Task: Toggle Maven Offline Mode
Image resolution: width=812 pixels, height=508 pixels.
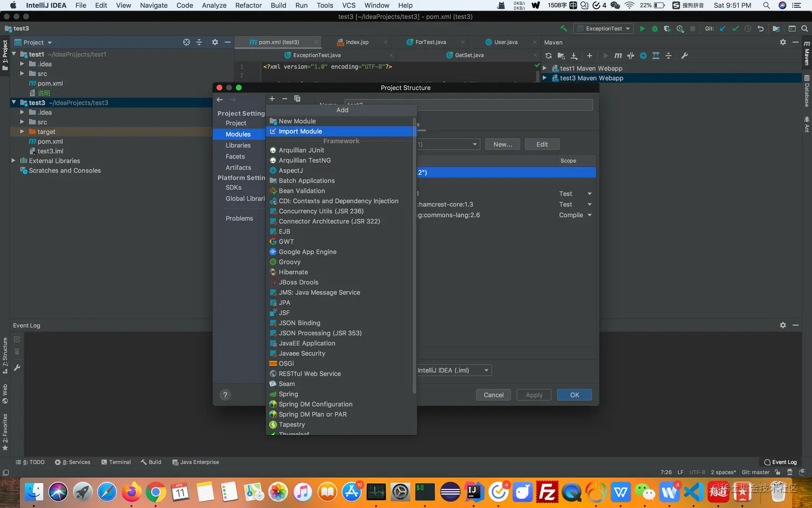Action: [630, 55]
